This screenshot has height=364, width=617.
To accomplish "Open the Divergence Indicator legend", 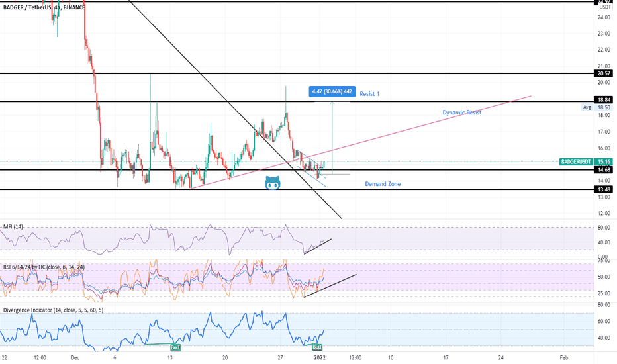I will coord(53,310).
